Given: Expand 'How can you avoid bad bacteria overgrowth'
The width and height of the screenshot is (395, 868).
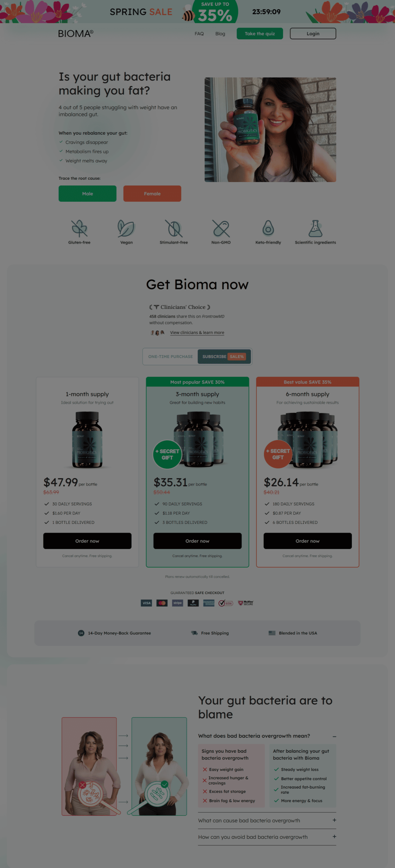Looking at the screenshot, I should point(334,837).
